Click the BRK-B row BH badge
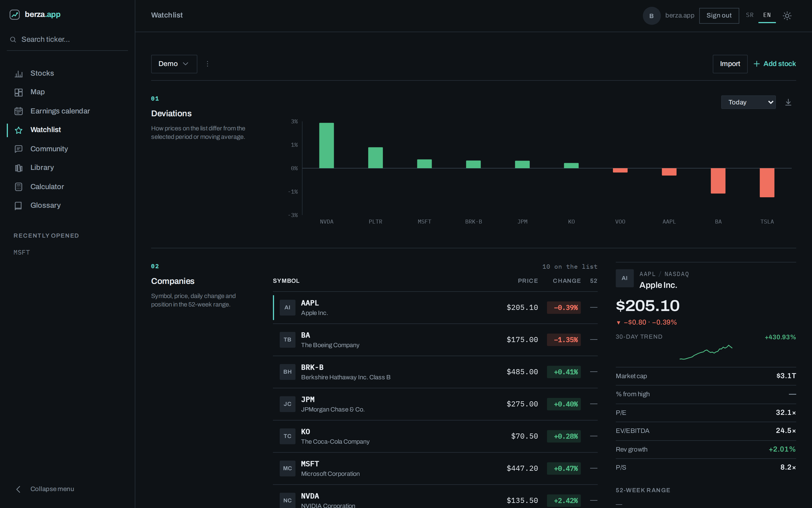The width and height of the screenshot is (812, 508). (x=287, y=372)
